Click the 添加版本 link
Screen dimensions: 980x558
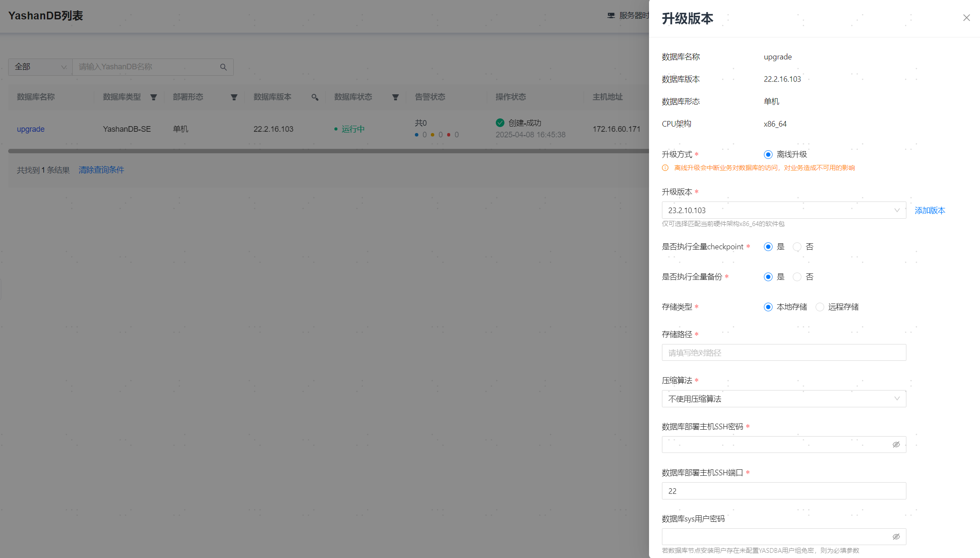coord(930,211)
